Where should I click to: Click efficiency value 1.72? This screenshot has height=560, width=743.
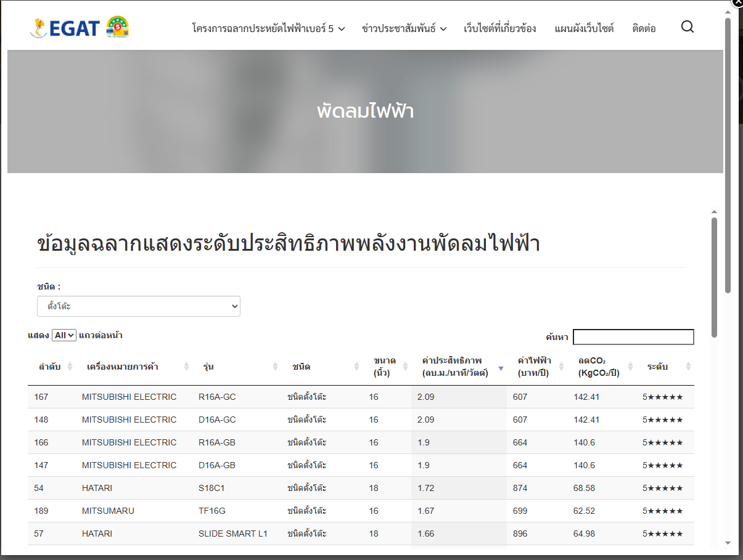[426, 488]
